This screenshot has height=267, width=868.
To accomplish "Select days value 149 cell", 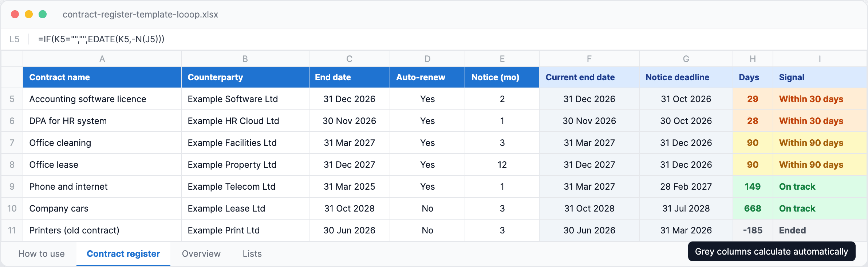I will pos(753,186).
